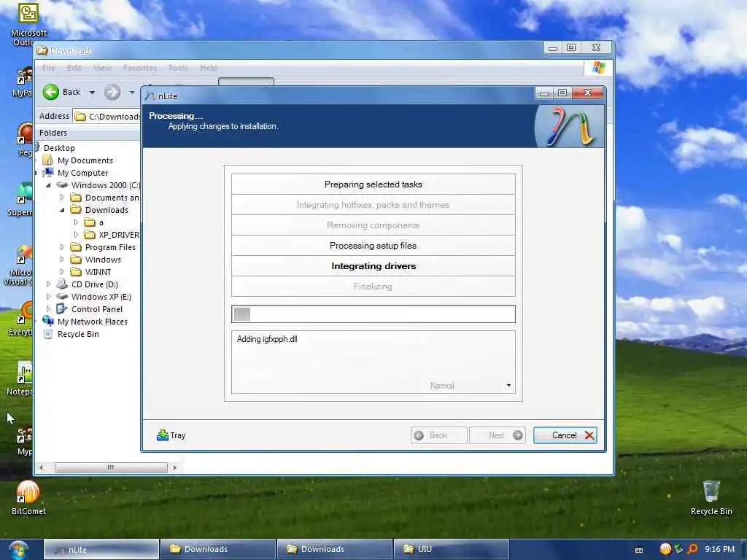Collapse the Windows 2000 (C:) drive node
This screenshot has height=560, width=747.
click(48, 185)
